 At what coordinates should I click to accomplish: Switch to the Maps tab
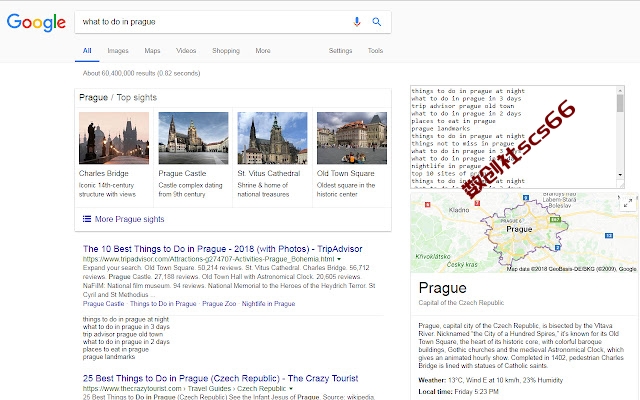[152, 51]
